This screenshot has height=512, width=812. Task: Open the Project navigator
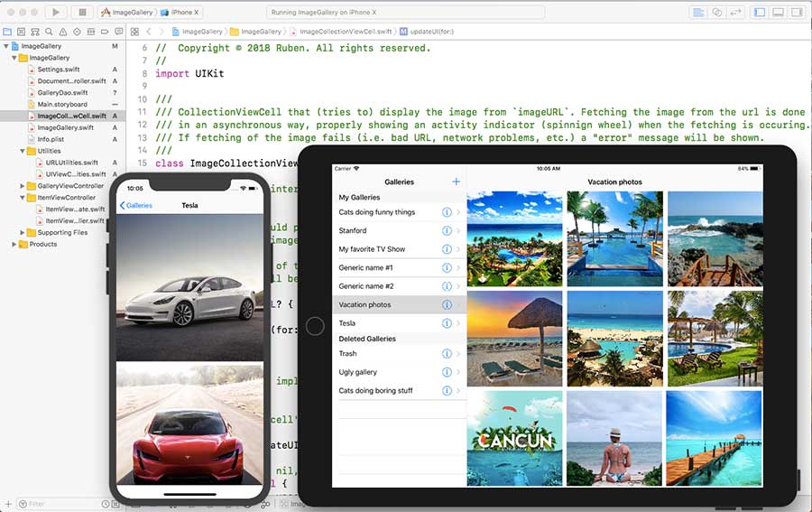point(7,32)
